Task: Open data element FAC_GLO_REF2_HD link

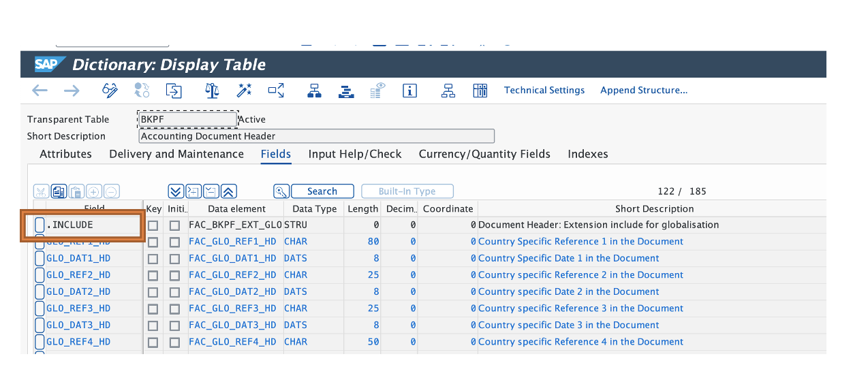Action: click(x=232, y=275)
